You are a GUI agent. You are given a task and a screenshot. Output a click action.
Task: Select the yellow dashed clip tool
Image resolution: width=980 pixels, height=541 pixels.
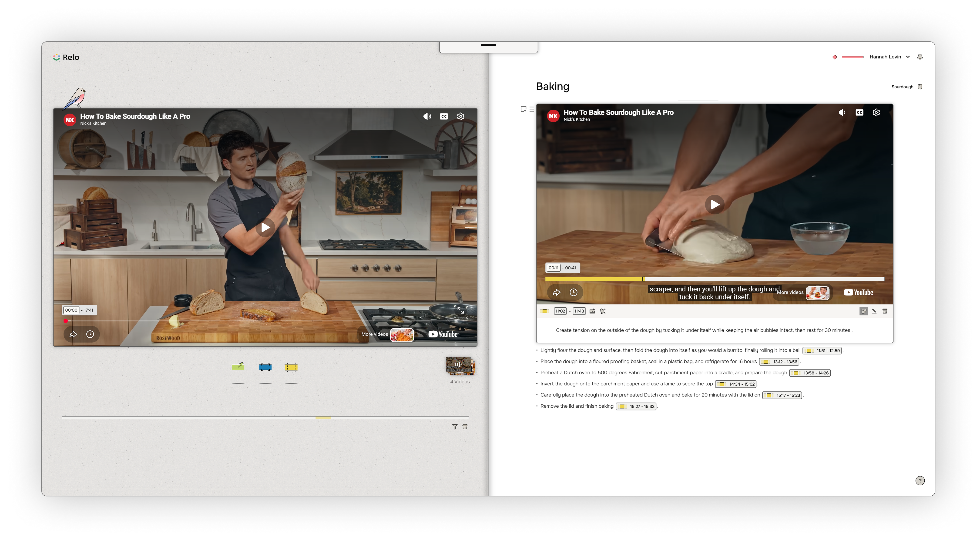coord(291,367)
